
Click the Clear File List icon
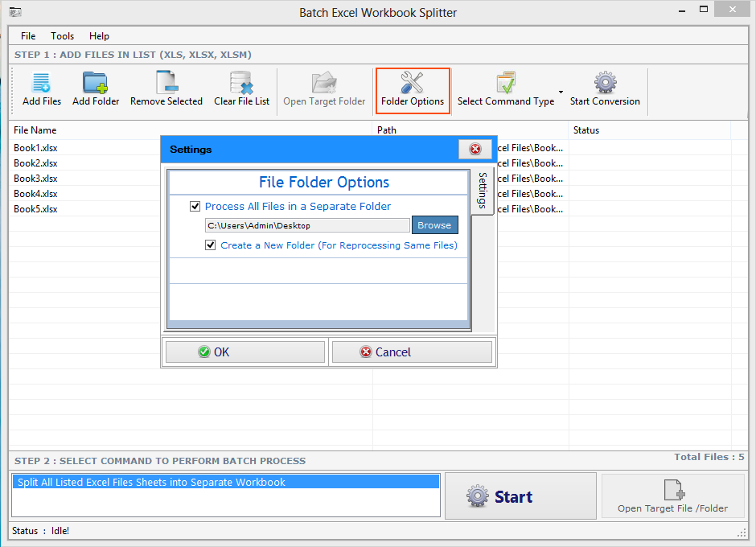tap(241, 83)
